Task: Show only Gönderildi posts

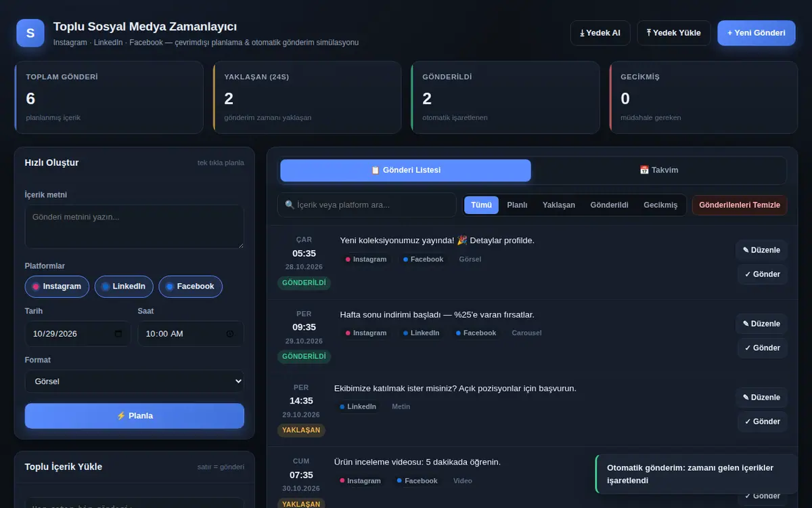Action: pos(609,205)
